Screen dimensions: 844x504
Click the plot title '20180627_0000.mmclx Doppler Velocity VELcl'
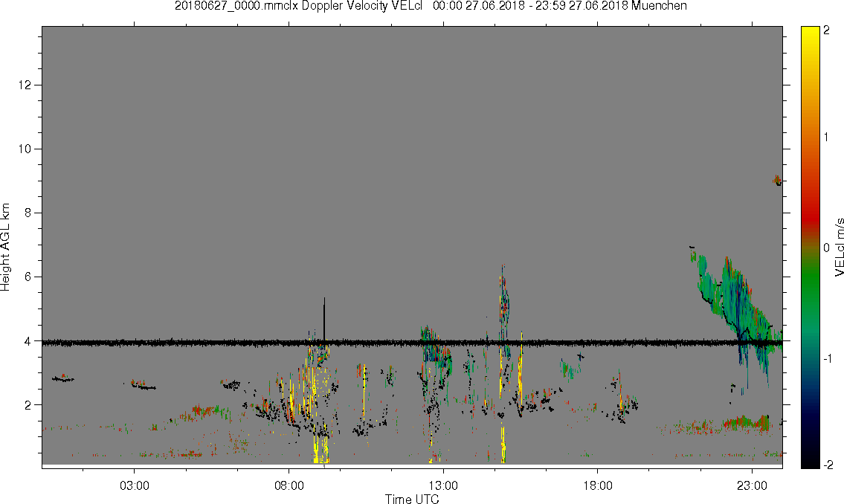coord(299,6)
